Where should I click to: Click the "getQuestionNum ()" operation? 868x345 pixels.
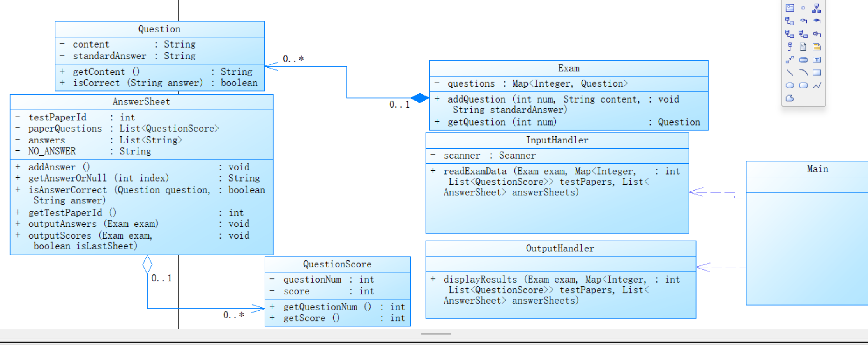pos(338,307)
